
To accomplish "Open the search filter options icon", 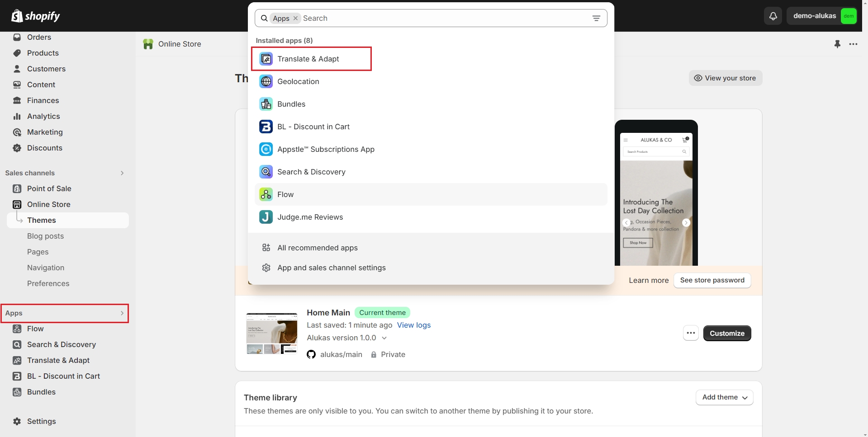I will (596, 19).
